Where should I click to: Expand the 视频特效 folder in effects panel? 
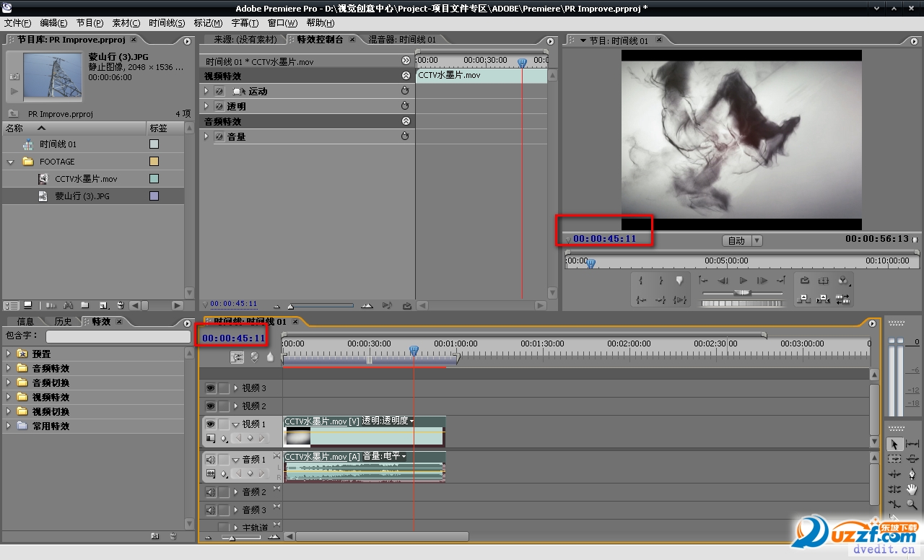coord(9,398)
